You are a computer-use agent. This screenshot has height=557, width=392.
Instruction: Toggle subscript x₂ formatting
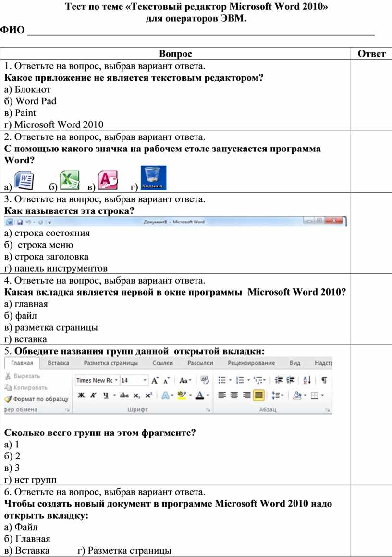pyautogui.click(x=137, y=396)
